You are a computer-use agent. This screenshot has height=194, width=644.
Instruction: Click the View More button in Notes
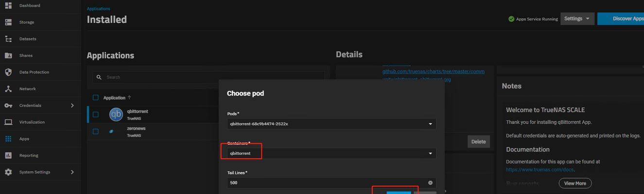click(575, 183)
